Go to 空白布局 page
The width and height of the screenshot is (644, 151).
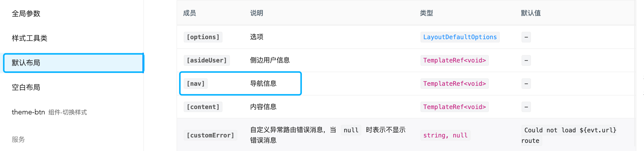pos(26,87)
